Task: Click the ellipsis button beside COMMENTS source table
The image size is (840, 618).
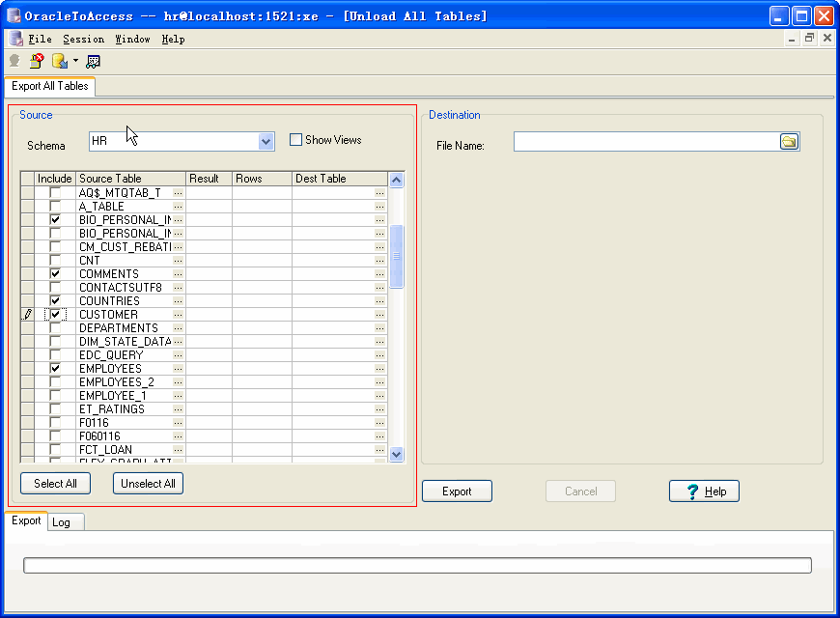Action: [x=179, y=274]
